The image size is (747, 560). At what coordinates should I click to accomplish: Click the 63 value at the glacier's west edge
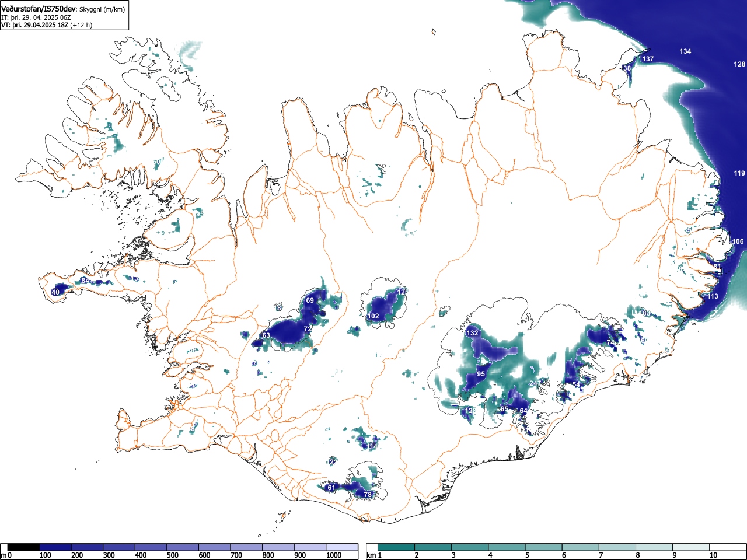click(266, 335)
